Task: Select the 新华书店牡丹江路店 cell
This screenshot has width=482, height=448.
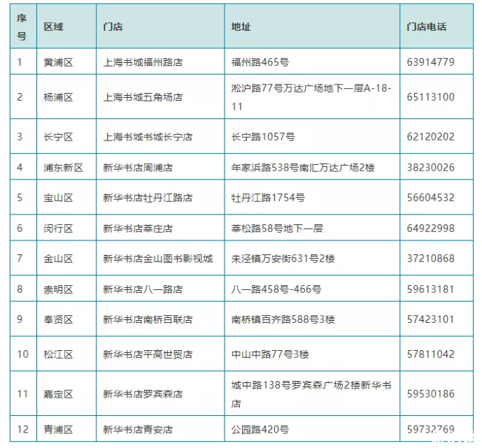Action: pos(160,197)
